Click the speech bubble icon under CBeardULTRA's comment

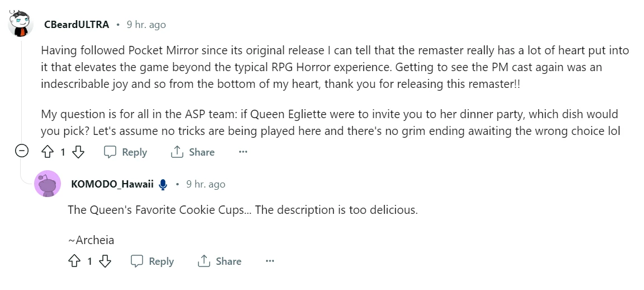[110, 152]
